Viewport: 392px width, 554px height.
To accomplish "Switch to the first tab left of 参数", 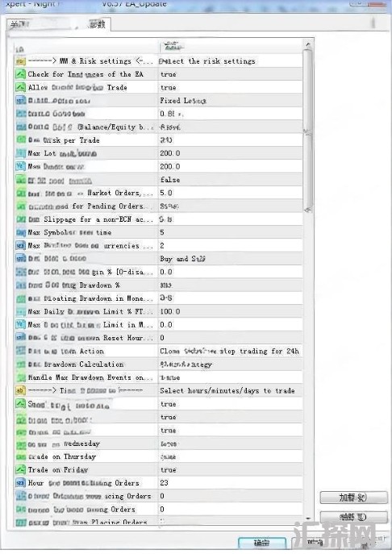I will point(19,24).
